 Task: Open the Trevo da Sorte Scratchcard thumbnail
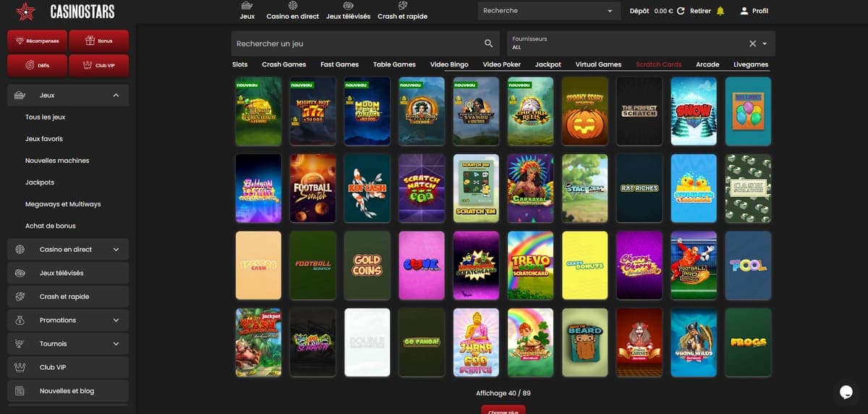tap(530, 265)
